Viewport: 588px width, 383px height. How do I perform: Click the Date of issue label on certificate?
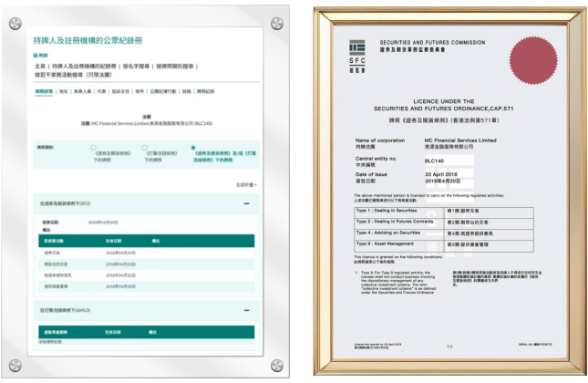(371, 174)
